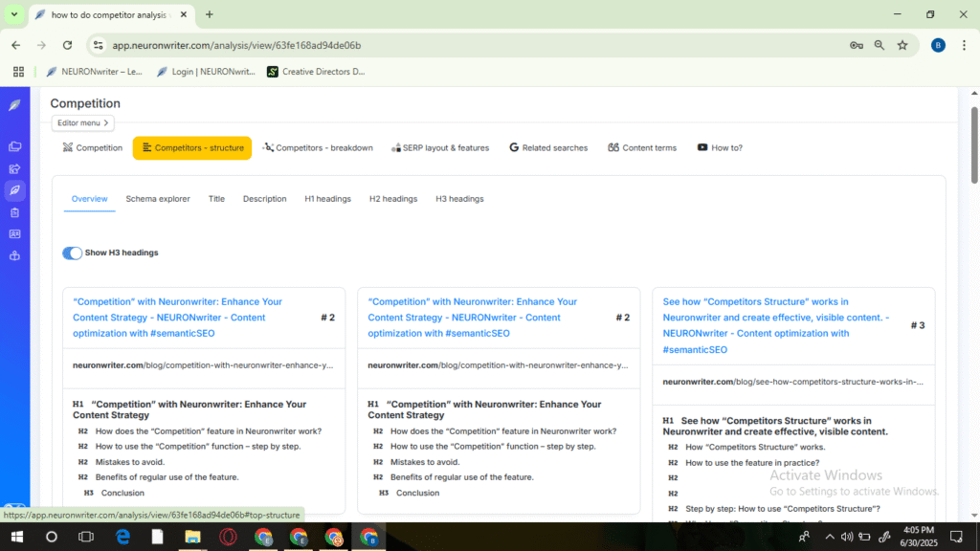Launch Microsoft Edge from taskbar
The image size is (980, 551).
(x=123, y=537)
